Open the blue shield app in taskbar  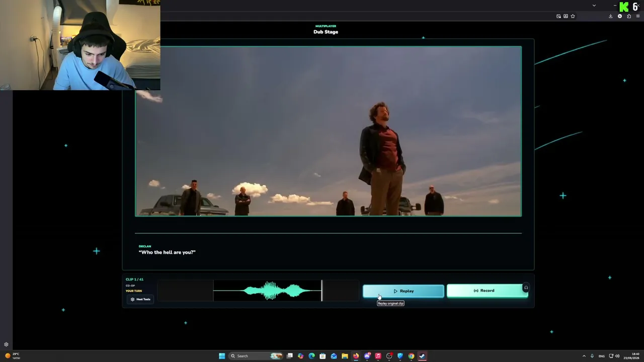point(400,356)
